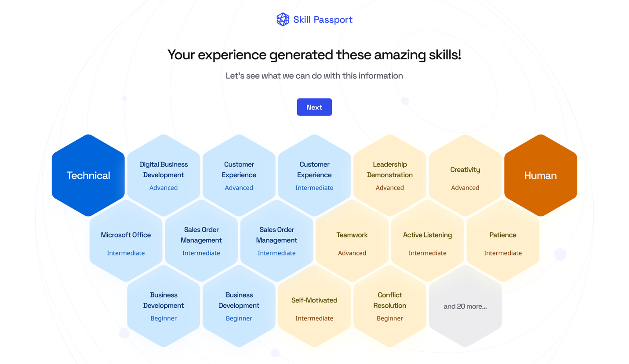Select the Teamwork Advanced hexagon
Viewport: 629px width, 364px height.
click(x=352, y=241)
